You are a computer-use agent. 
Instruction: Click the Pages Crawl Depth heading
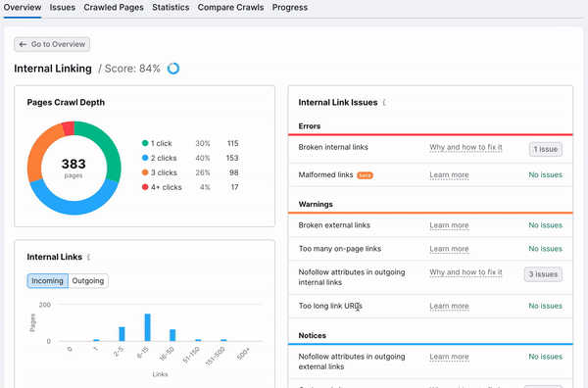66,102
